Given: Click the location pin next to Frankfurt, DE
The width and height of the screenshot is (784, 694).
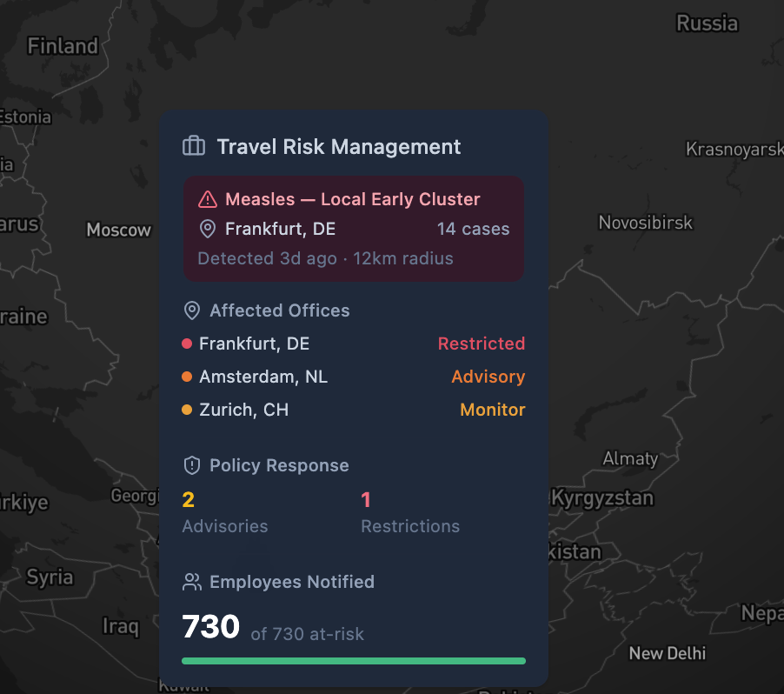Looking at the screenshot, I should pyautogui.click(x=206, y=229).
